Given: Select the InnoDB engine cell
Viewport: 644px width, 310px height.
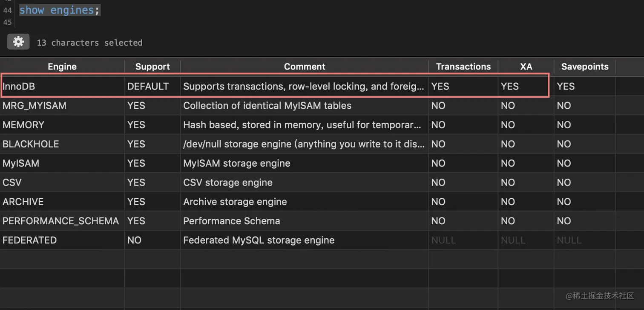Looking at the screenshot, I should click(x=62, y=86).
